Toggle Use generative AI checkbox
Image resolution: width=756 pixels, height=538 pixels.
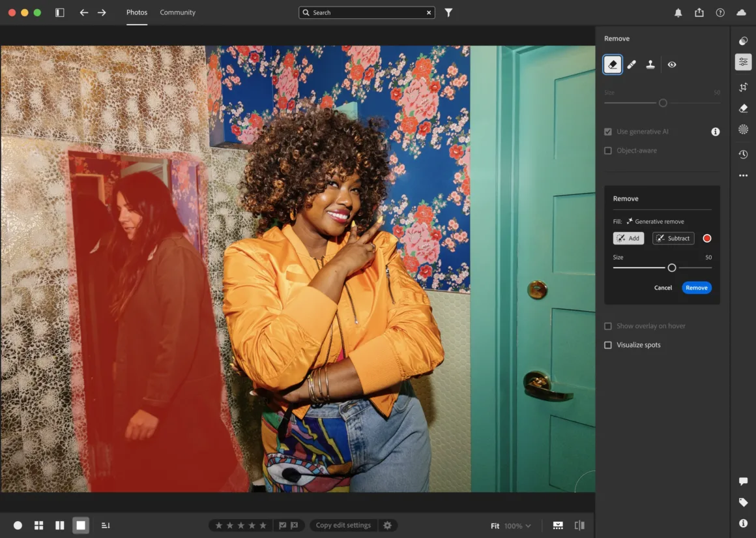click(x=608, y=132)
